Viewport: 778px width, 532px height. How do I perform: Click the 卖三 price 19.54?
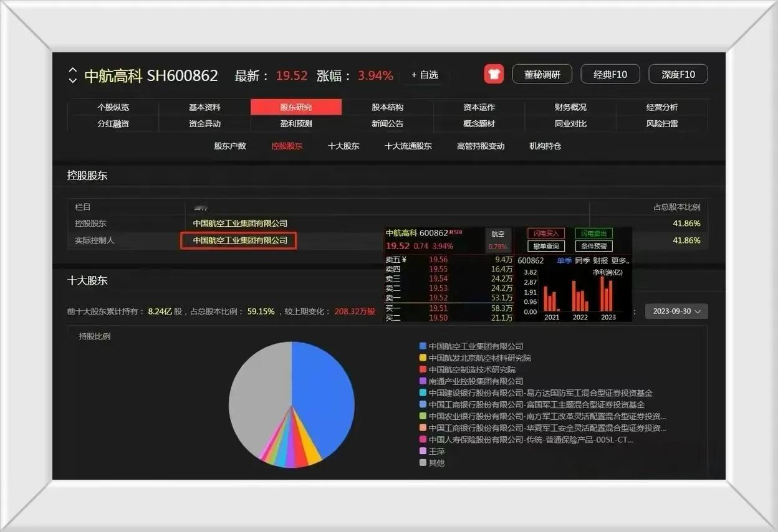coord(438,278)
